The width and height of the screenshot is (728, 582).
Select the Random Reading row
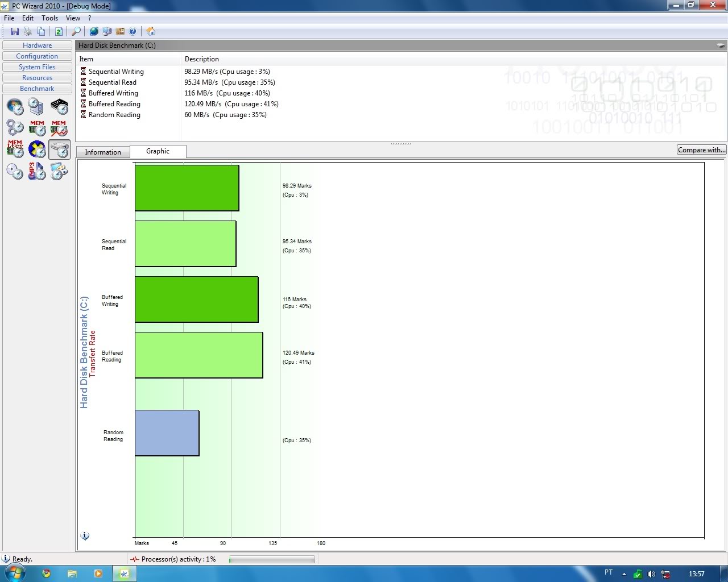[401, 115]
